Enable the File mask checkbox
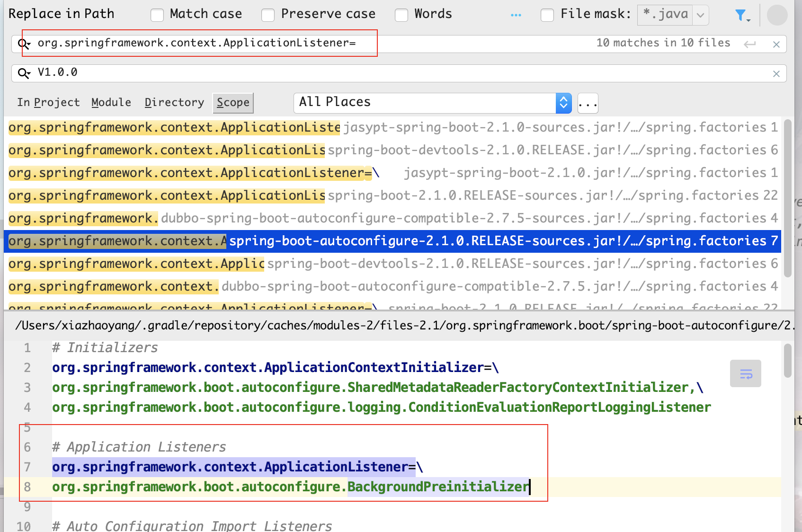Image resolution: width=802 pixels, height=532 pixels. point(547,15)
